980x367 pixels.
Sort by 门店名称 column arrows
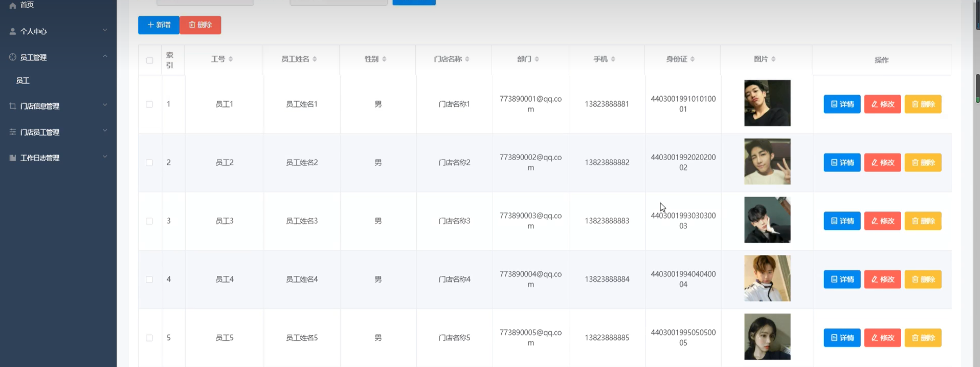coord(467,59)
